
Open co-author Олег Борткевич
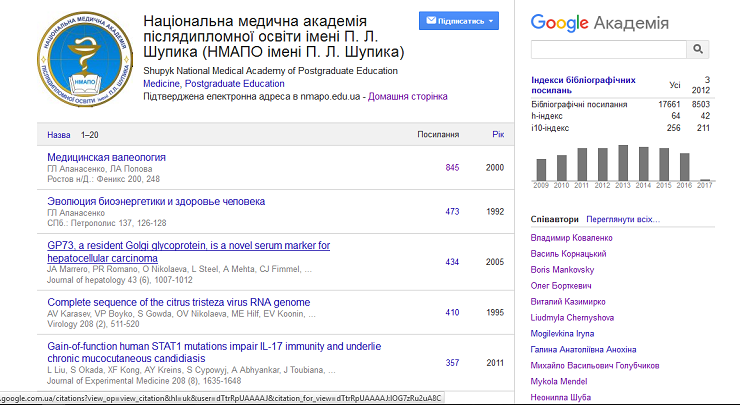click(561, 286)
